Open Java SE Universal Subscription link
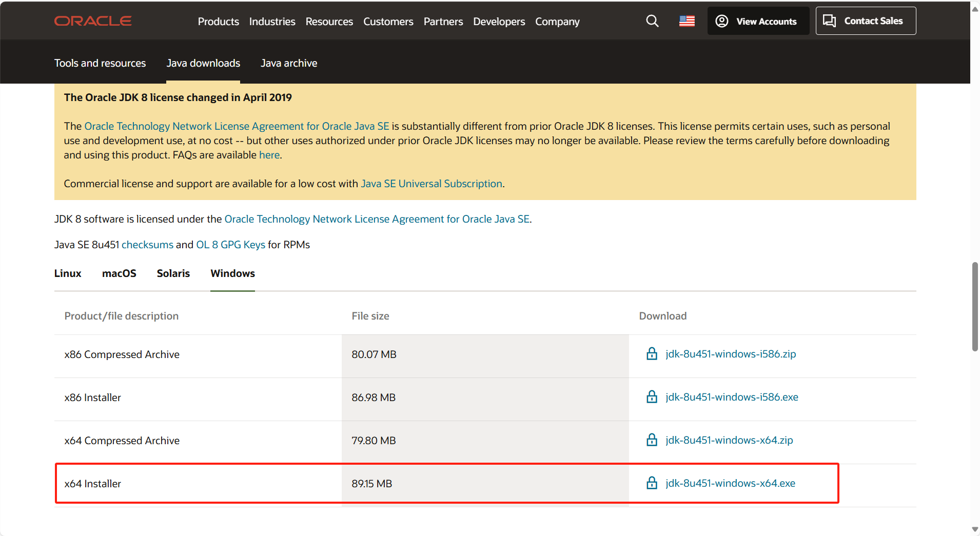 tap(432, 184)
